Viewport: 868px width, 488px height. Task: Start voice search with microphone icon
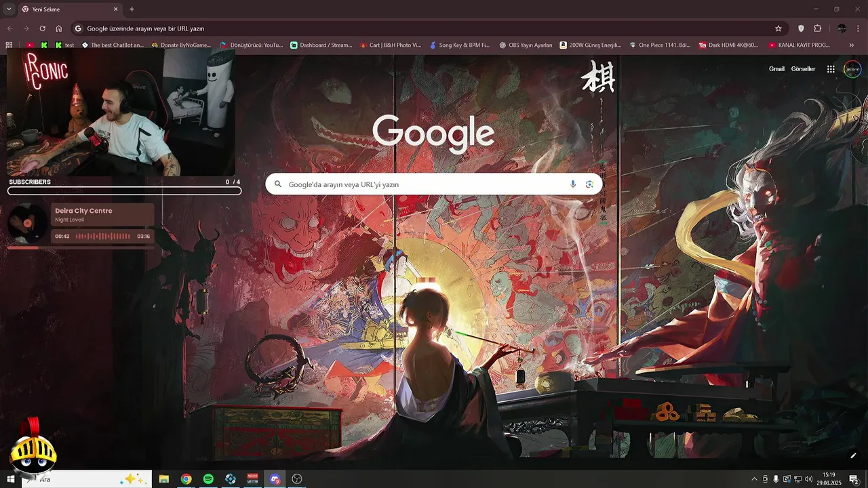[x=573, y=184]
